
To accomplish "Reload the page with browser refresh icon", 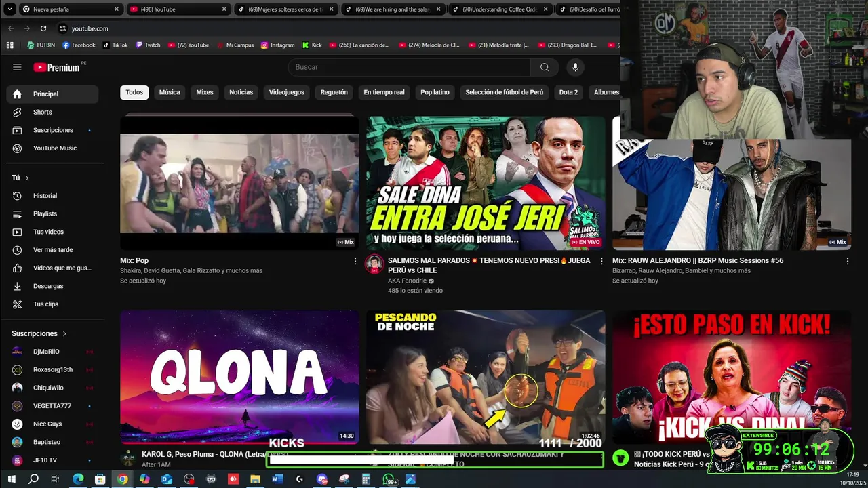I will 43,28.
